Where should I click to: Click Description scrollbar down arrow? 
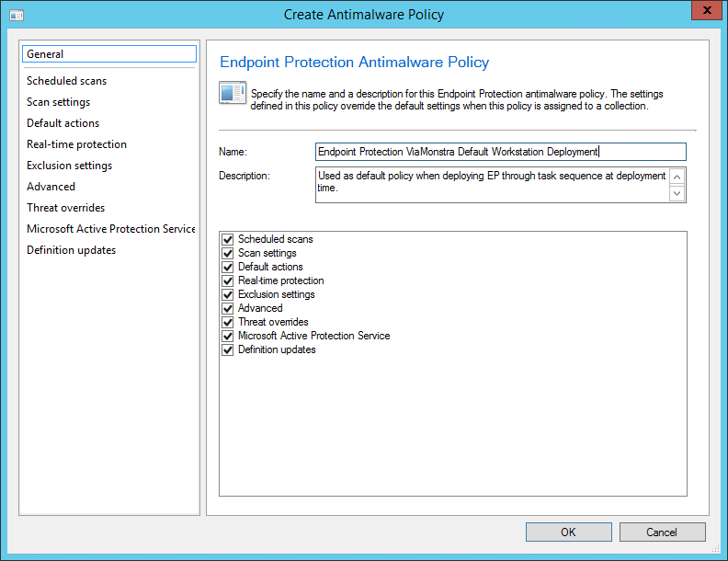pyautogui.click(x=677, y=193)
